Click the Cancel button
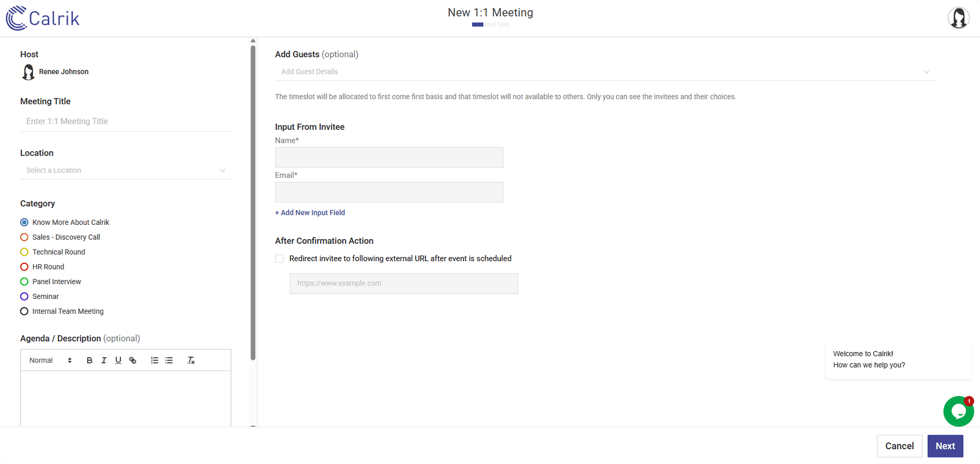Image resolution: width=980 pixels, height=464 pixels. click(x=899, y=446)
